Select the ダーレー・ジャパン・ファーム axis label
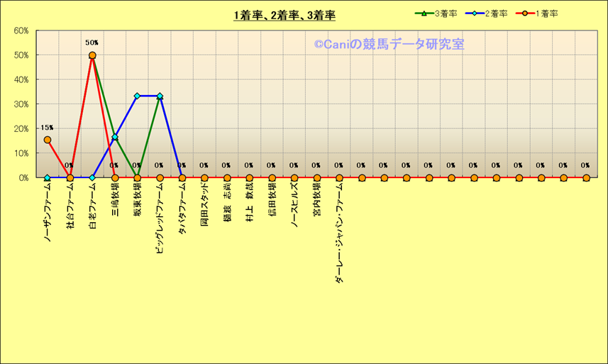This screenshot has width=608, height=364. point(339,233)
